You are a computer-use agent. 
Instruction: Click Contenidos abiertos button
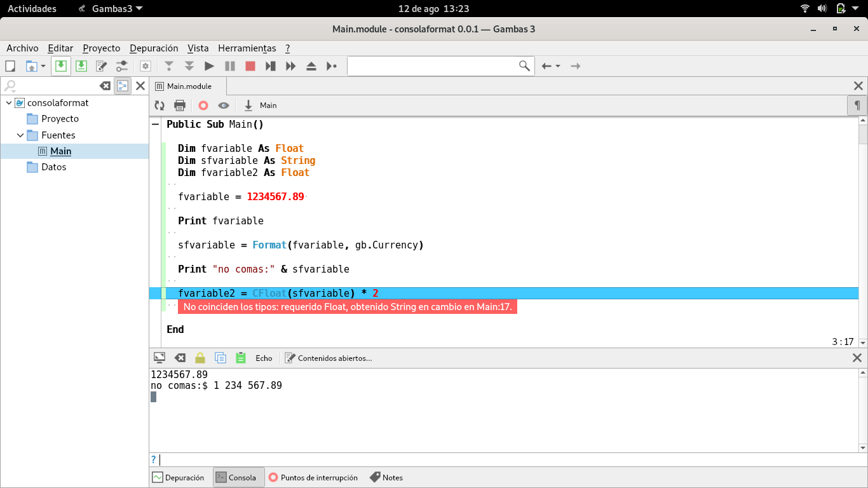pyautogui.click(x=329, y=358)
